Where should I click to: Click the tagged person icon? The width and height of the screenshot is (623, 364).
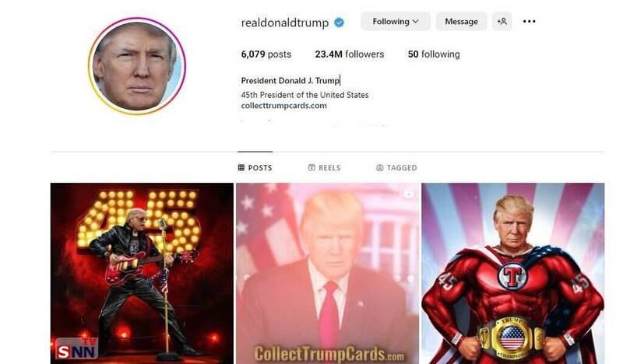[x=380, y=167]
